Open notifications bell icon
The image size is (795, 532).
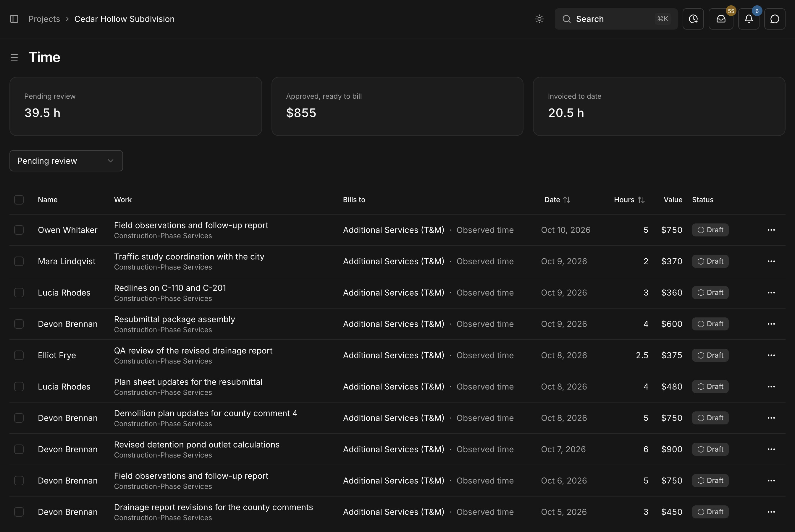point(749,19)
